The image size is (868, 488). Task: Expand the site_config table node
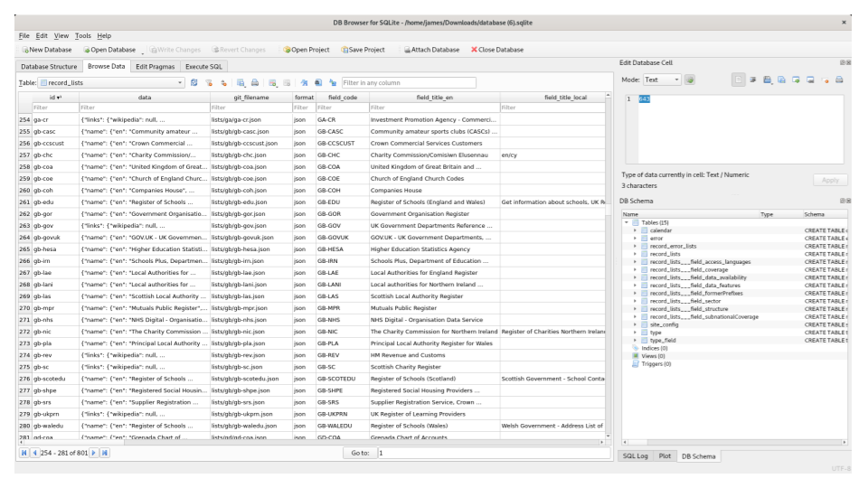click(635, 324)
